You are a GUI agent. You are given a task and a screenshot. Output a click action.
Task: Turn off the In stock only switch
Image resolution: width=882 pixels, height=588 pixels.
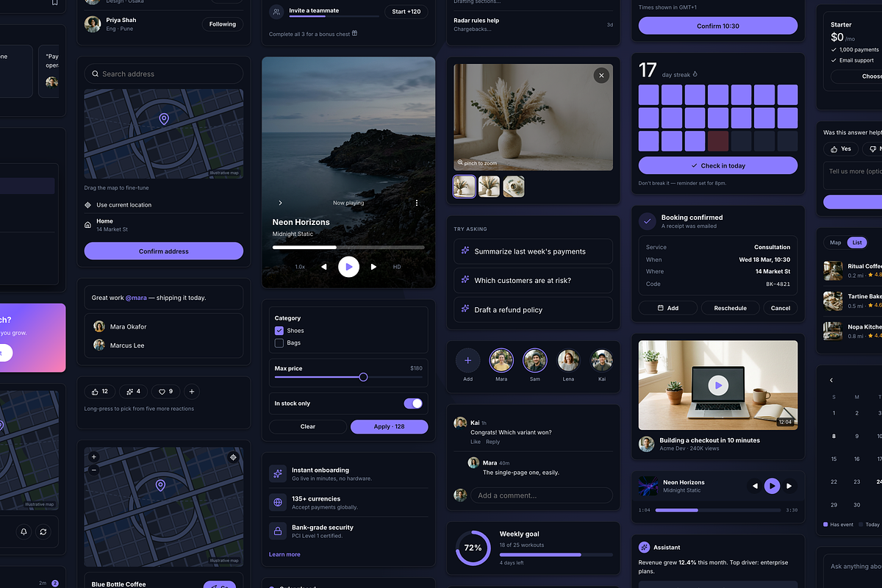click(x=413, y=404)
